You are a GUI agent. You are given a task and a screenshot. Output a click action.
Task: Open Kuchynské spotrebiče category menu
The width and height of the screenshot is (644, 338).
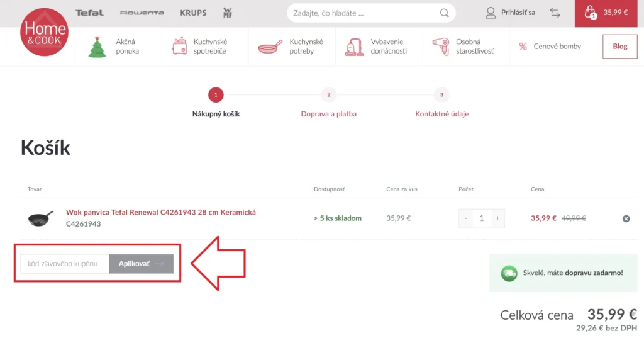pos(199,47)
